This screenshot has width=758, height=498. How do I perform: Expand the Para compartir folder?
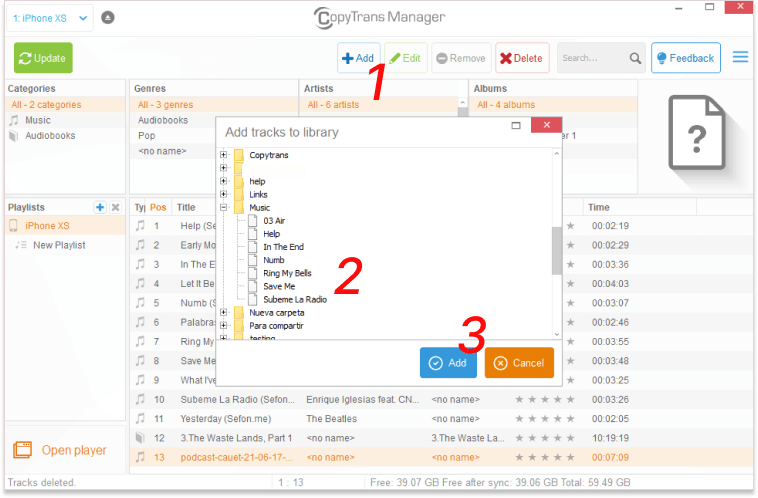(x=223, y=325)
